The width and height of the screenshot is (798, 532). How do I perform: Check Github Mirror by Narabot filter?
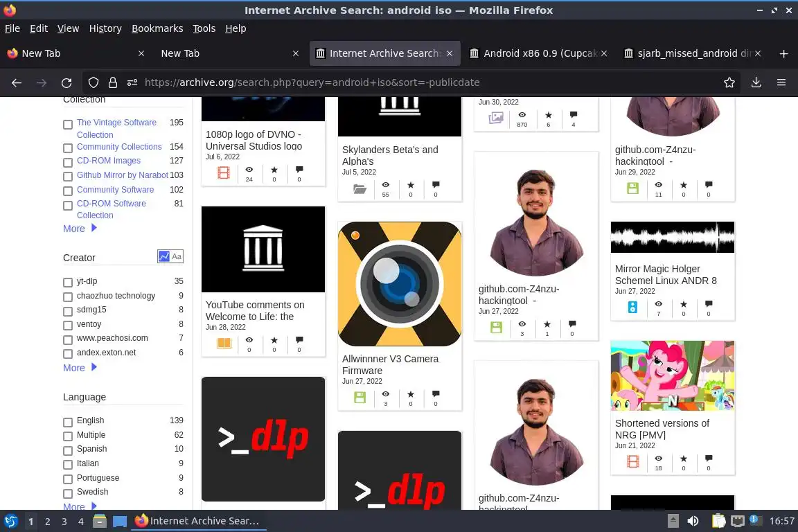click(68, 177)
